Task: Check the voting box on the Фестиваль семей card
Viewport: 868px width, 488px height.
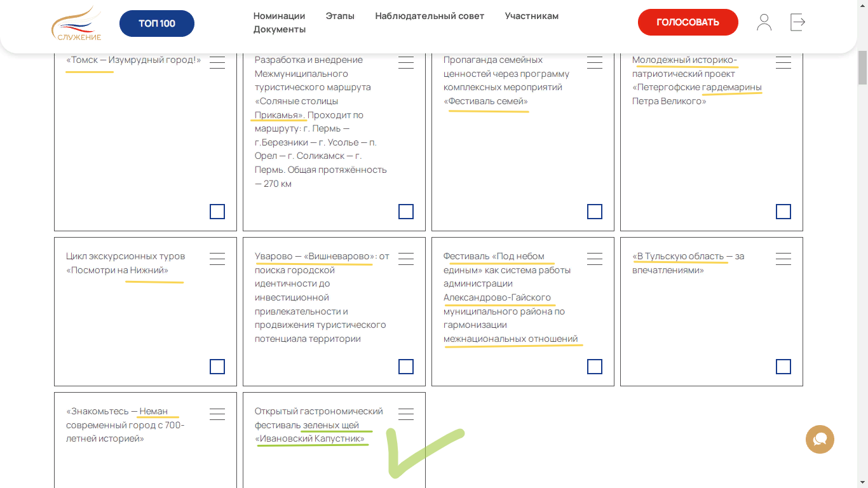Action: point(595,212)
